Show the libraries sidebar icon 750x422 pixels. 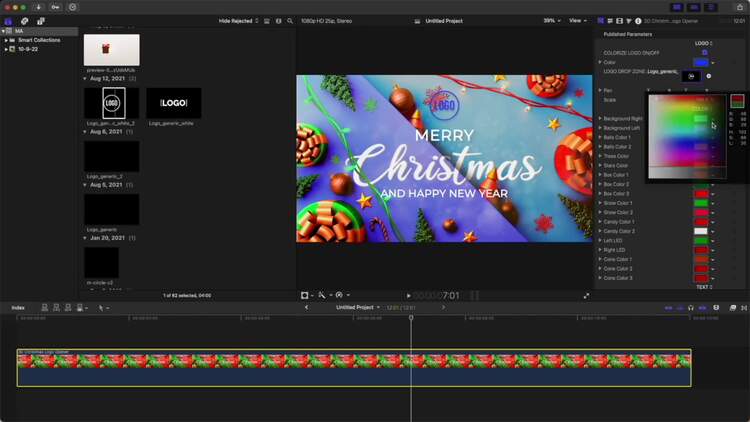click(x=8, y=21)
